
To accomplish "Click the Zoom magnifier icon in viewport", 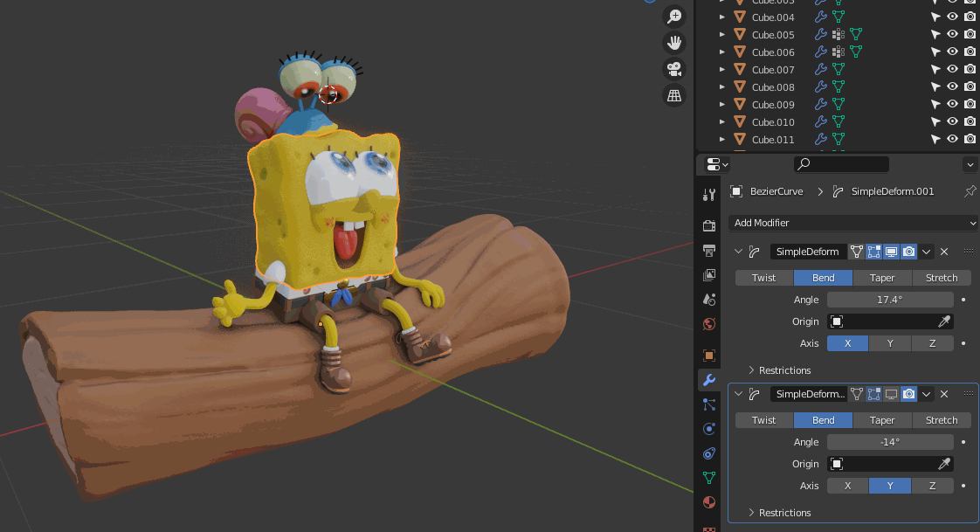I will (673, 16).
